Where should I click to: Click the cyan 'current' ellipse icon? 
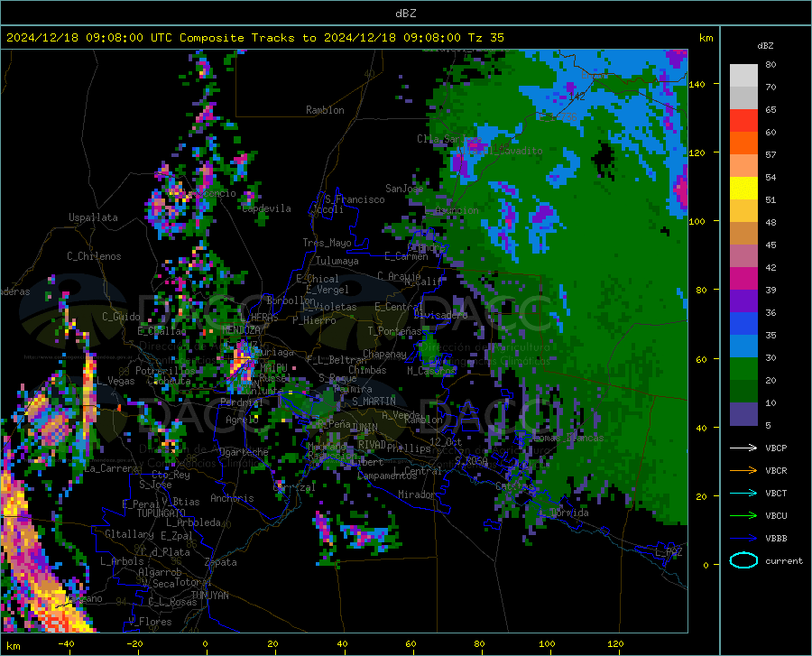click(x=743, y=560)
